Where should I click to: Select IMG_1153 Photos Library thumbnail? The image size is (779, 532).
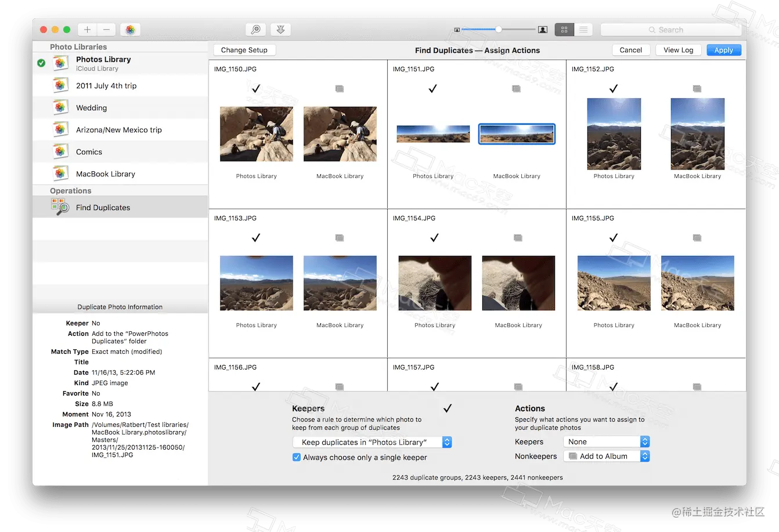pyautogui.click(x=257, y=283)
